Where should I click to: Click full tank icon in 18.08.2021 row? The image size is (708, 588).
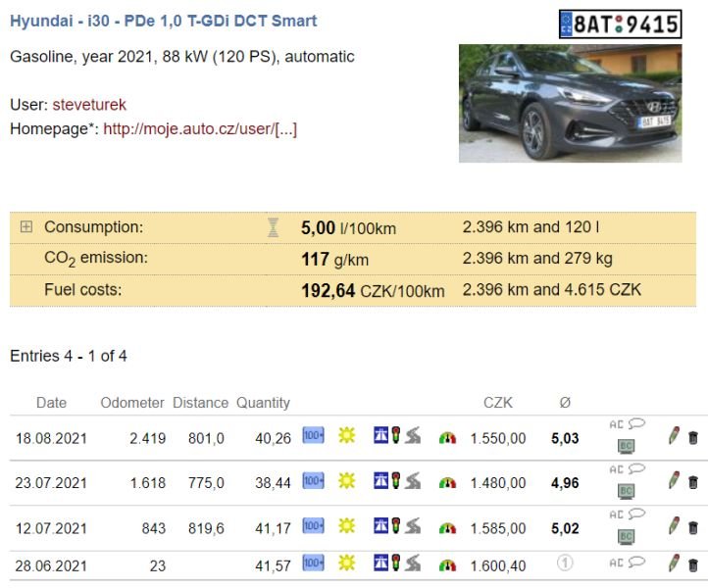click(x=313, y=436)
